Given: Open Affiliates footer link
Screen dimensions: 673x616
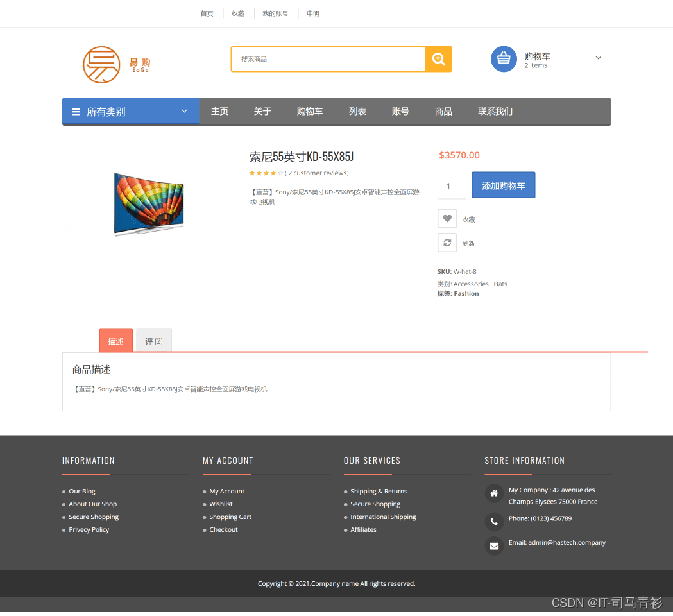Looking at the screenshot, I should (x=363, y=530).
